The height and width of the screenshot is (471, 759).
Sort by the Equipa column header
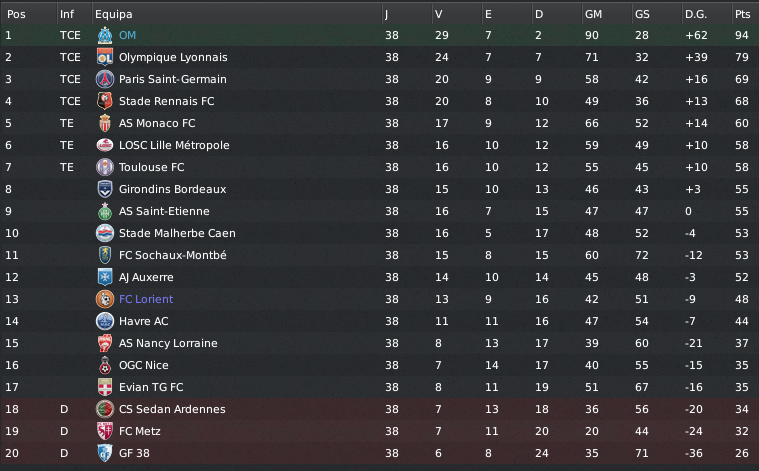(113, 14)
